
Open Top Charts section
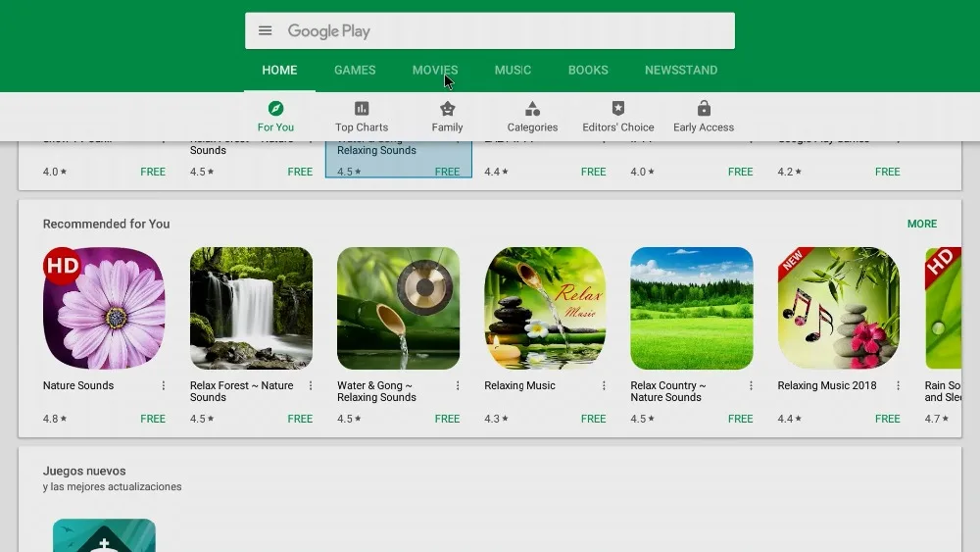coord(362,117)
